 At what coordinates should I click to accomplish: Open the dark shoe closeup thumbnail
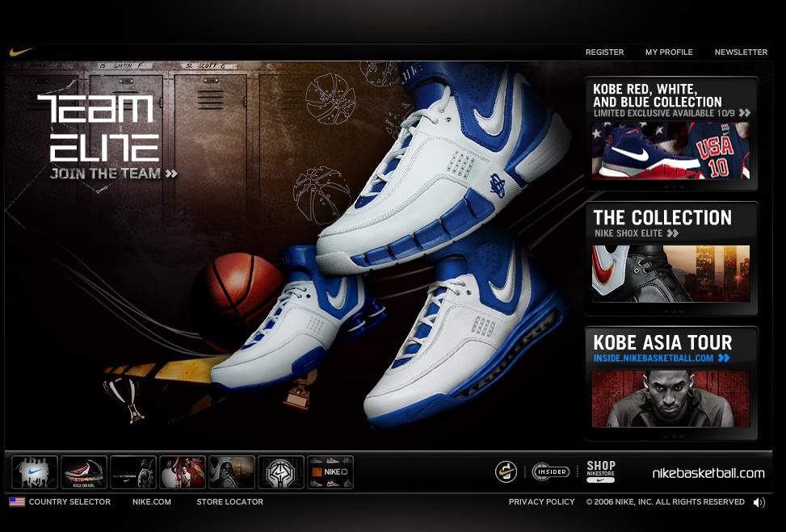232,472
